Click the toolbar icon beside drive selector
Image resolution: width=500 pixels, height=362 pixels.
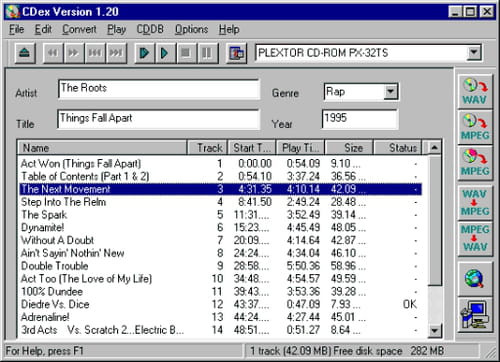pyautogui.click(x=236, y=53)
